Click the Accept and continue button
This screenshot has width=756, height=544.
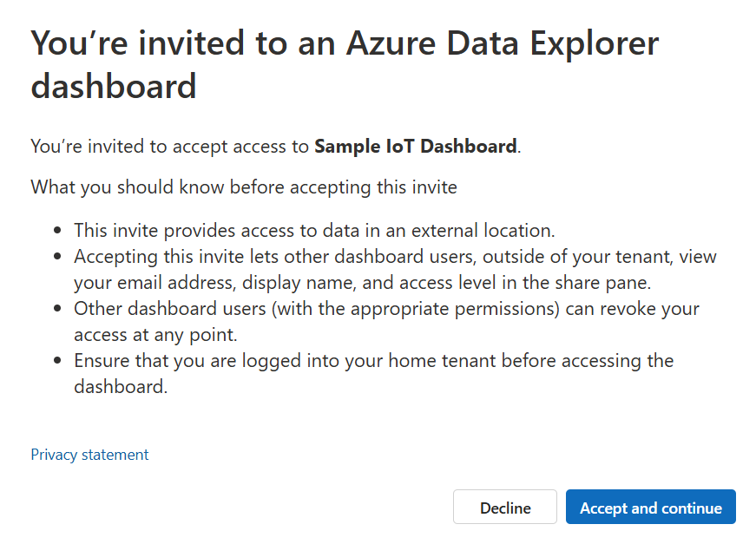[650, 508]
